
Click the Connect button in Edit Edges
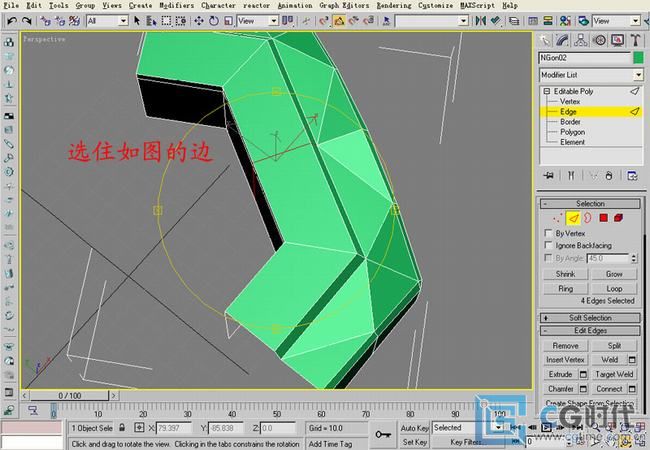tap(609, 389)
